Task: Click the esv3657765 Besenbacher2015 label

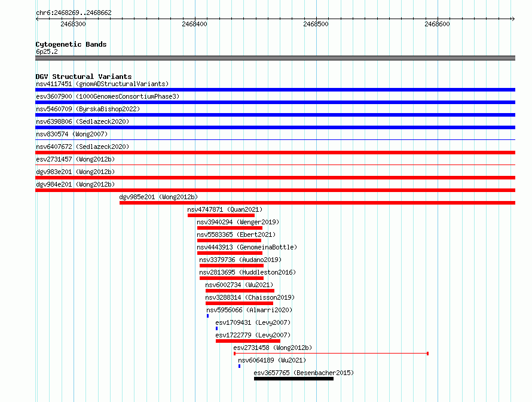Action: tap(304, 373)
